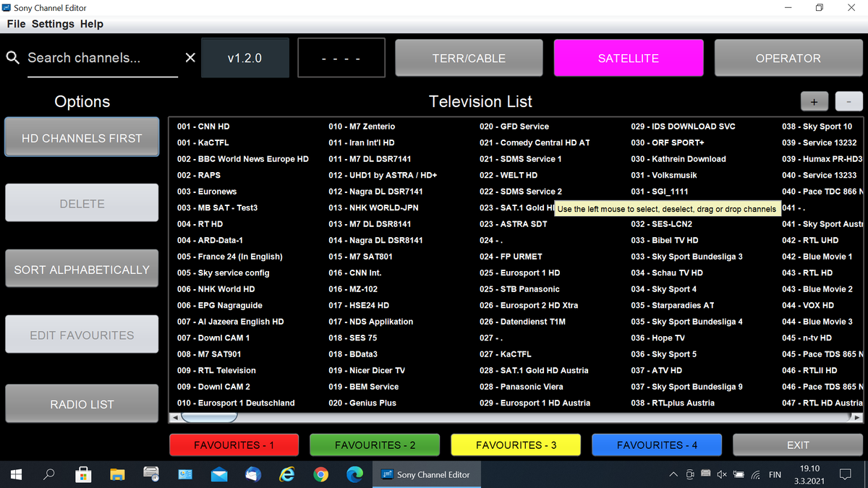The width and height of the screenshot is (868, 488).
Task: Select channel "016 - CNN Int."
Action: pyautogui.click(x=354, y=273)
